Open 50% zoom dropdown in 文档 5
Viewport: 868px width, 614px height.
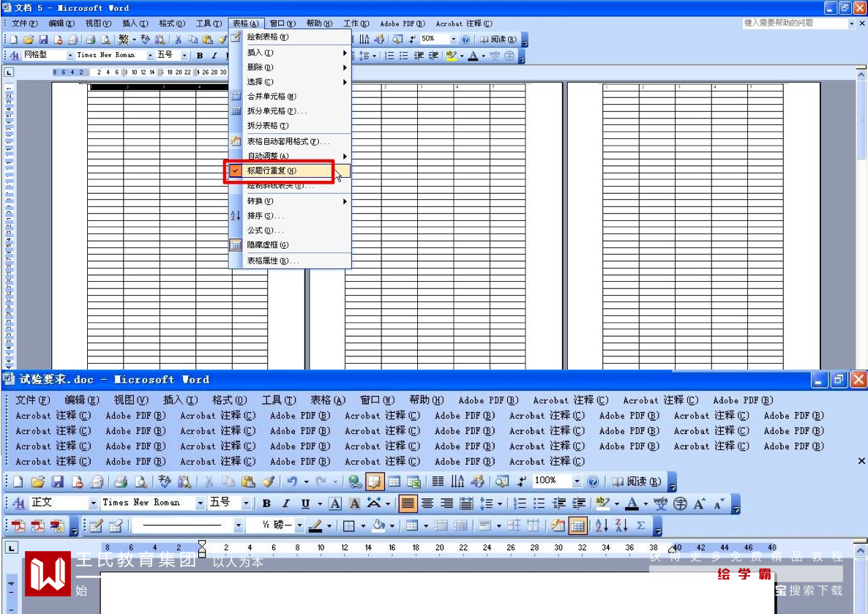453,40
